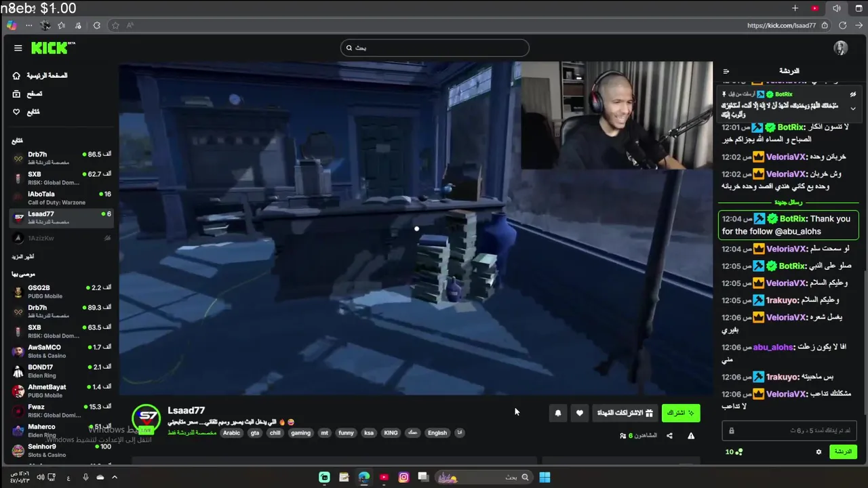Screen dimensions: 868x488
Task: Open recommended Drb7h with 89.3 viewers
Action: (62, 311)
